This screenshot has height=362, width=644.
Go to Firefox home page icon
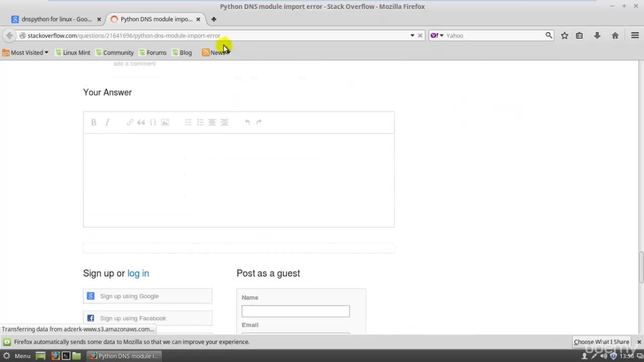[x=615, y=35]
